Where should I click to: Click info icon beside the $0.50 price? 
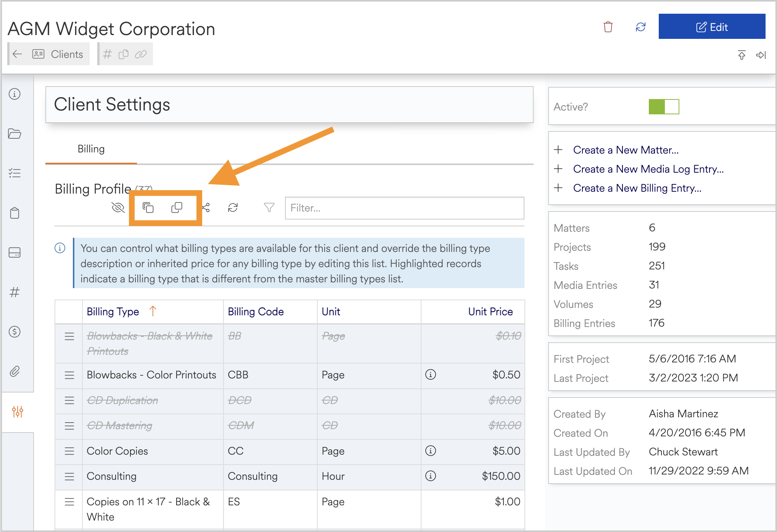430,375
